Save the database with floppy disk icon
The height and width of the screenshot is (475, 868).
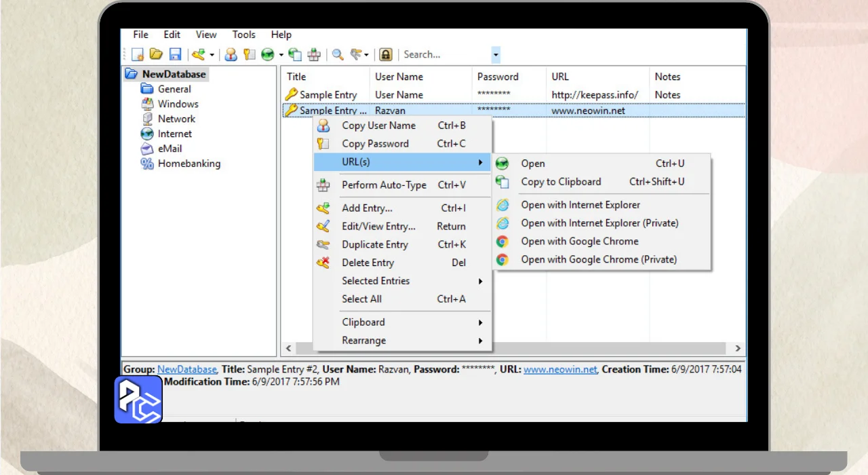(x=175, y=54)
